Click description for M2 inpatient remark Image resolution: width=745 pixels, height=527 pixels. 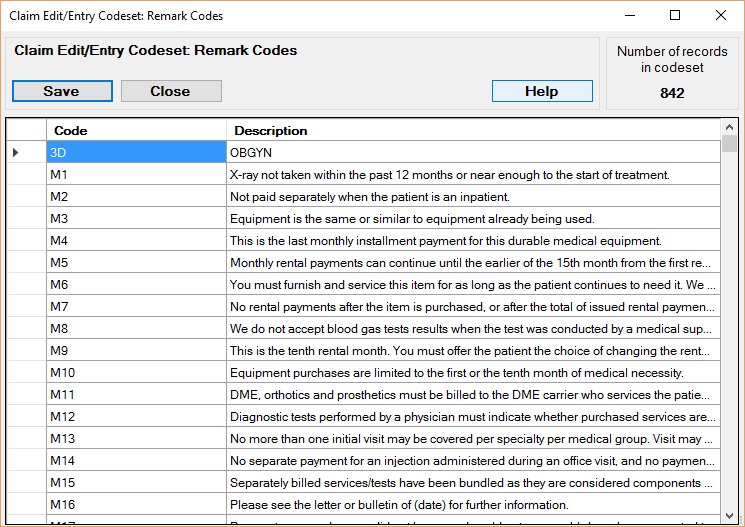point(473,197)
